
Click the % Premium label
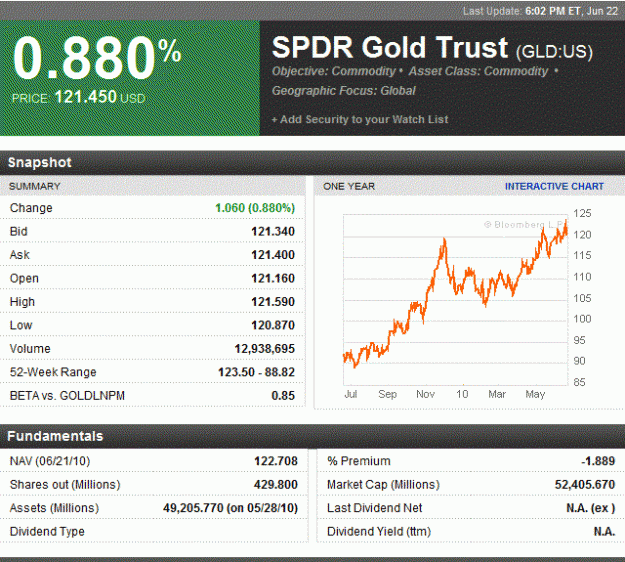tap(359, 461)
